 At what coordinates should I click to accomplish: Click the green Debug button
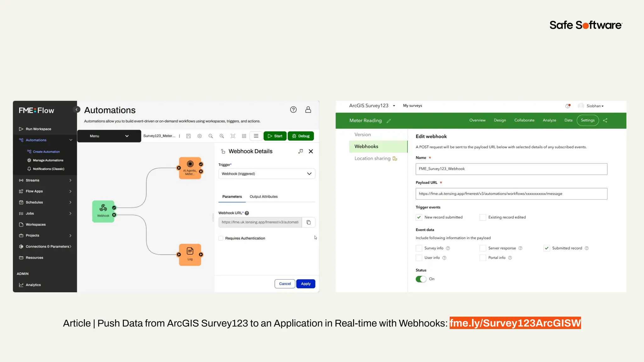click(x=301, y=136)
